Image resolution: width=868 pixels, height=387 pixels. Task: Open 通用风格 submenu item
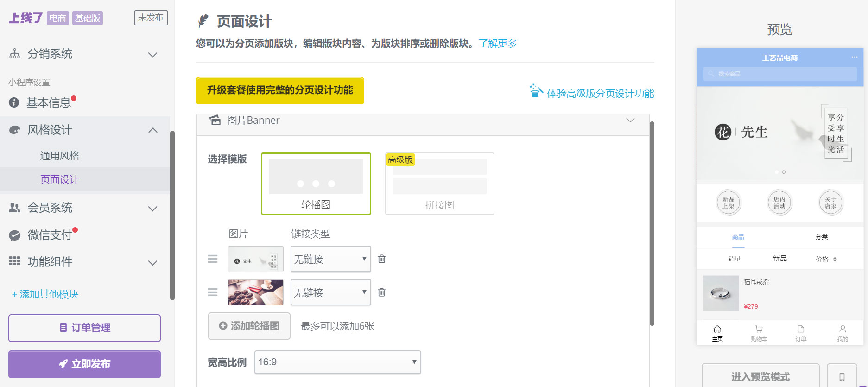coord(59,156)
